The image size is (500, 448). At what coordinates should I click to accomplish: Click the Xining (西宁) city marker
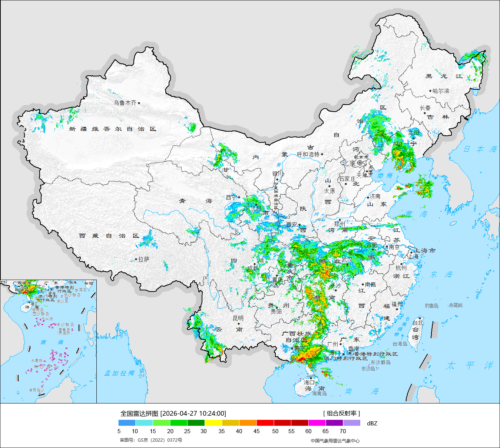(x=239, y=197)
